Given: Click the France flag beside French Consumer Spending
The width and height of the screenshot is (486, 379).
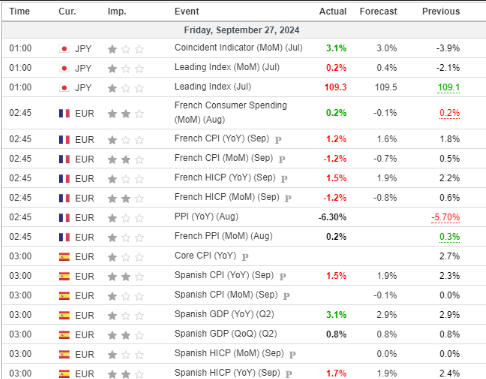Looking at the screenshot, I should (x=64, y=113).
